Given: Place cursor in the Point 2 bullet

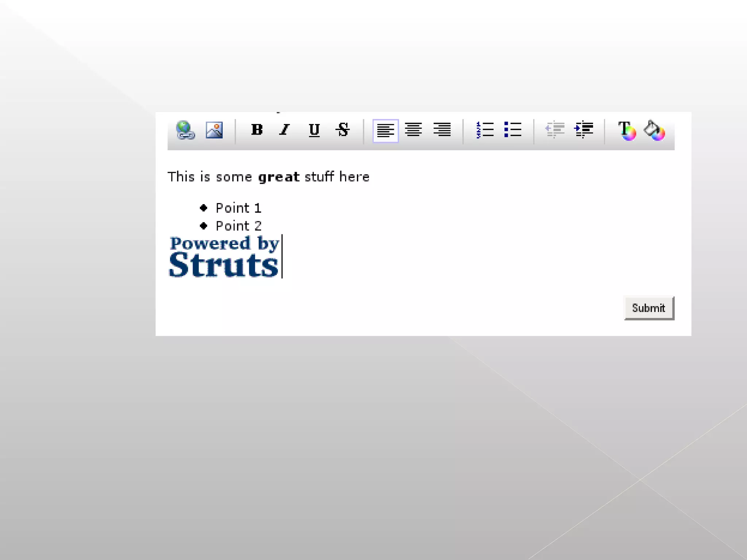Looking at the screenshot, I should [239, 226].
